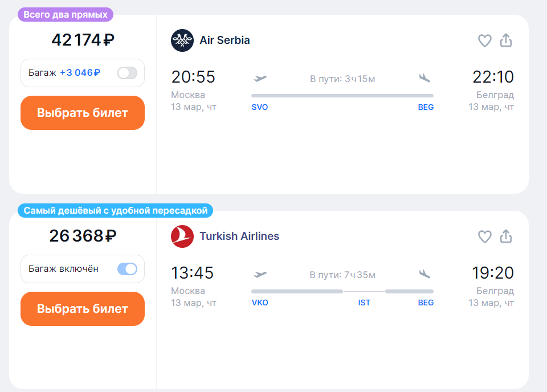Click the Air Serbia route progress line
547x392 pixels.
tap(342, 96)
